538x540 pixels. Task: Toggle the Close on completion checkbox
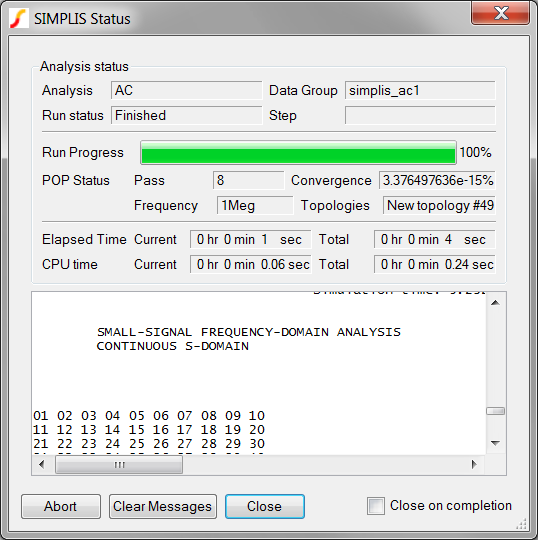[376, 506]
